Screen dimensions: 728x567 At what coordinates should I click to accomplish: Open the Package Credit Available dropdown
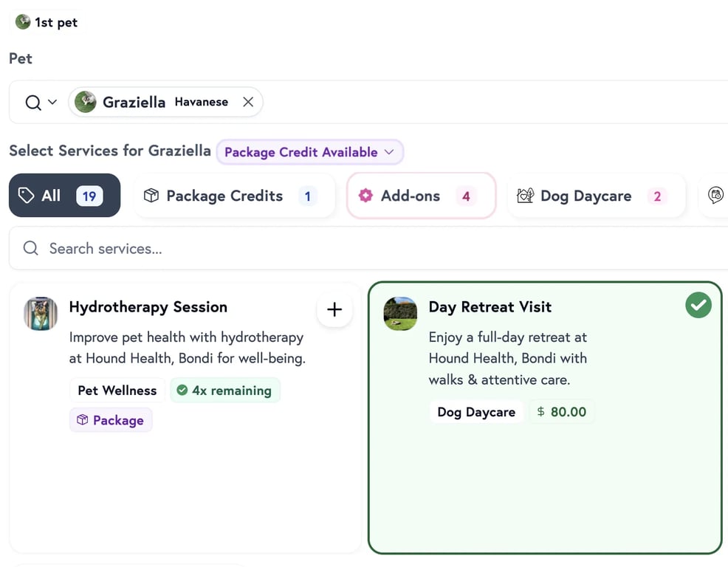click(x=309, y=151)
